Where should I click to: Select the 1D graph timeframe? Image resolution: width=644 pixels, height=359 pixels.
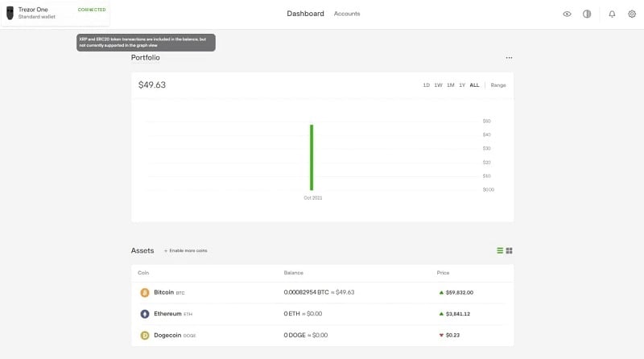(426, 85)
